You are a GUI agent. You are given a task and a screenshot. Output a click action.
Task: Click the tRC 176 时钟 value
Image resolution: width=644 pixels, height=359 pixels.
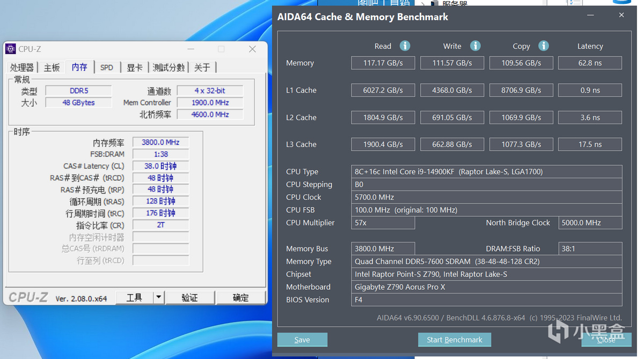[160, 213]
